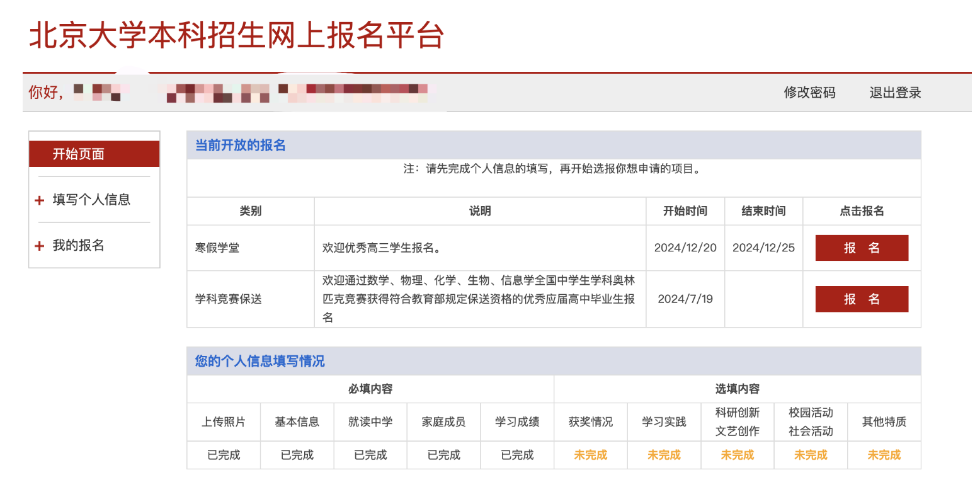Click 必填内容 group header

point(370,389)
